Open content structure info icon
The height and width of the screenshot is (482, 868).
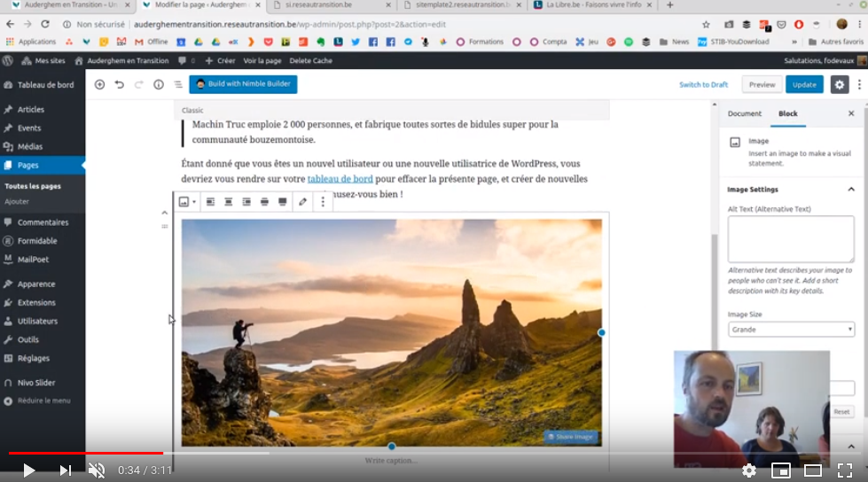click(x=159, y=85)
